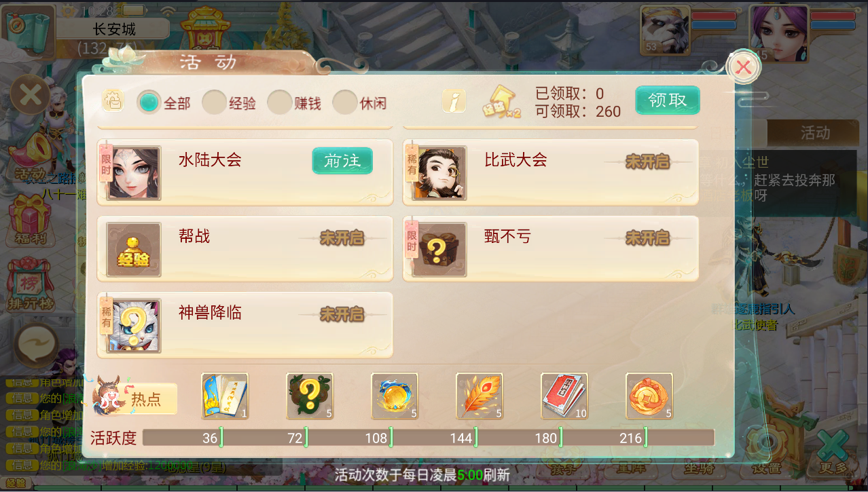The width and height of the screenshot is (868, 492).
Task: Click 前往 for 水陆大会
Action: [x=342, y=161]
